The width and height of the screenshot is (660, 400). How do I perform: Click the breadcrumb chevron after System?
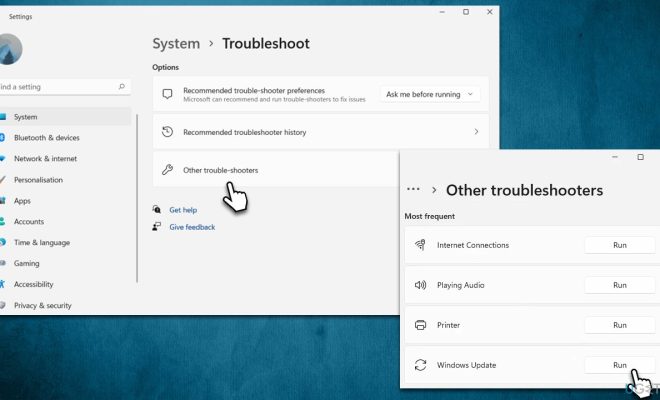coord(211,43)
